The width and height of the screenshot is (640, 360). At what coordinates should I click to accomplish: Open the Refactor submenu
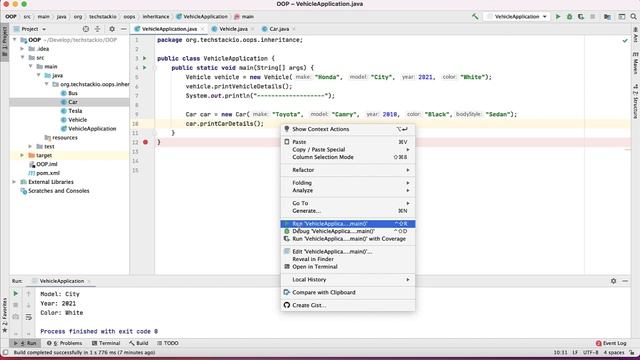tap(348, 170)
